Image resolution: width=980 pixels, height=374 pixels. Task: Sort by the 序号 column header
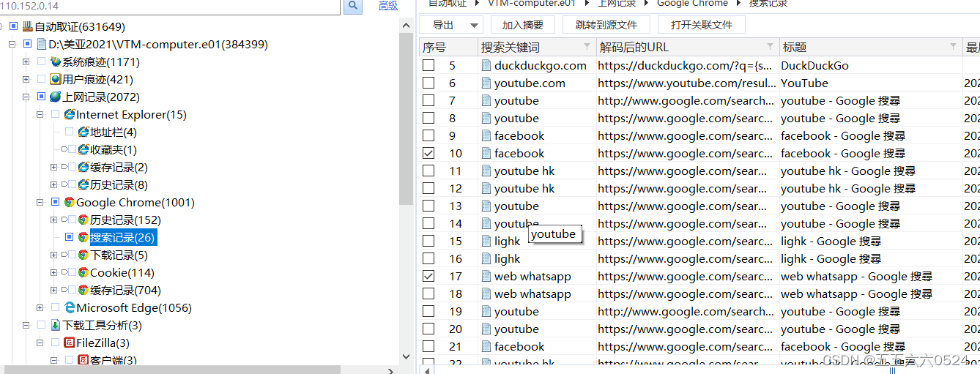(x=448, y=48)
